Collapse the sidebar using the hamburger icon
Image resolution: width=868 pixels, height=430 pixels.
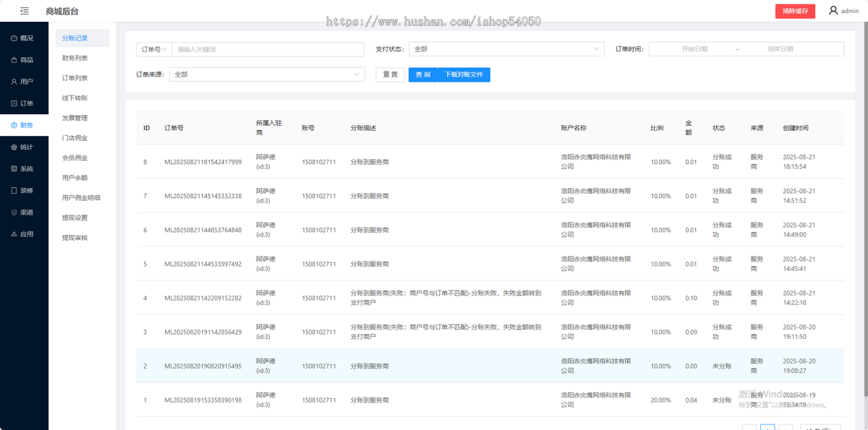pyautogui.click(x=24, y=11)
